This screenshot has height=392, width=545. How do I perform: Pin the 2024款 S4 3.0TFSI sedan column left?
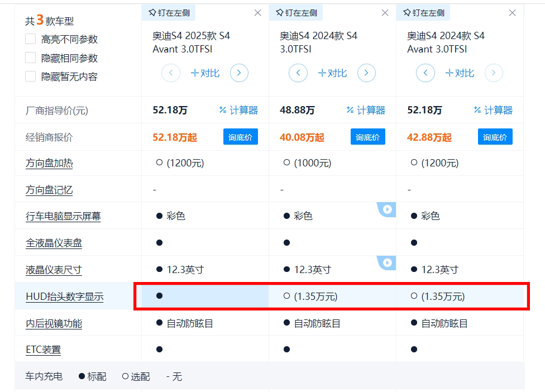[x=296, y=13]
